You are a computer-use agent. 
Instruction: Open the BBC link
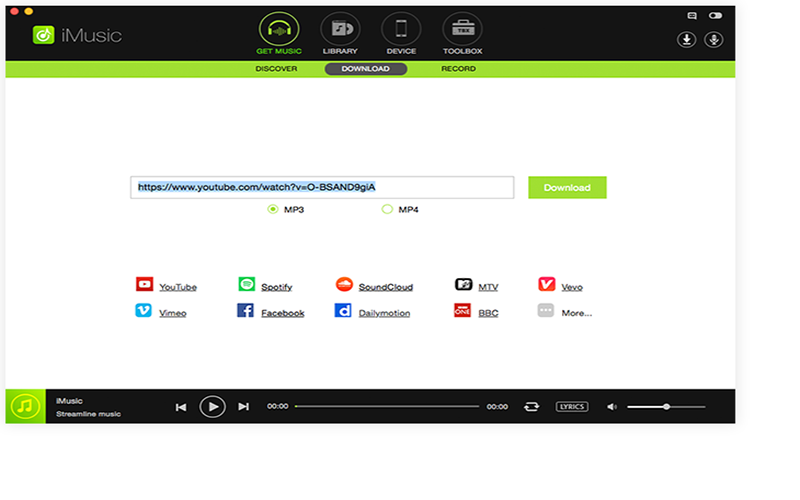click(x=488, y=313)
